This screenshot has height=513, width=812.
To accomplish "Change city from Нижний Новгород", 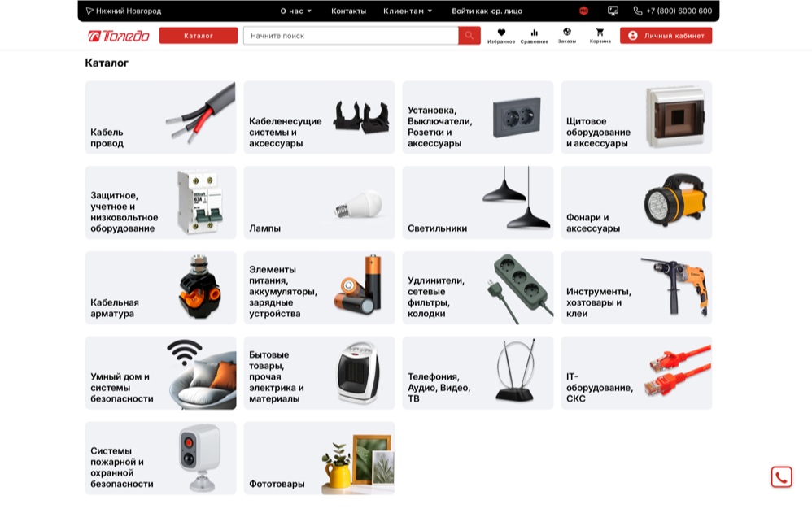I will point(124,11).
